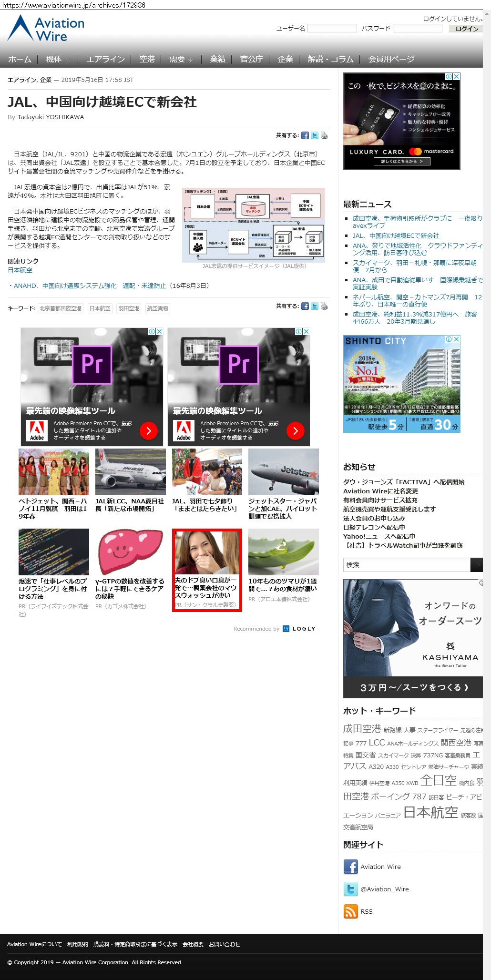Open エアライン category link above title
The image size is (491, 980).
pos(21,80)
